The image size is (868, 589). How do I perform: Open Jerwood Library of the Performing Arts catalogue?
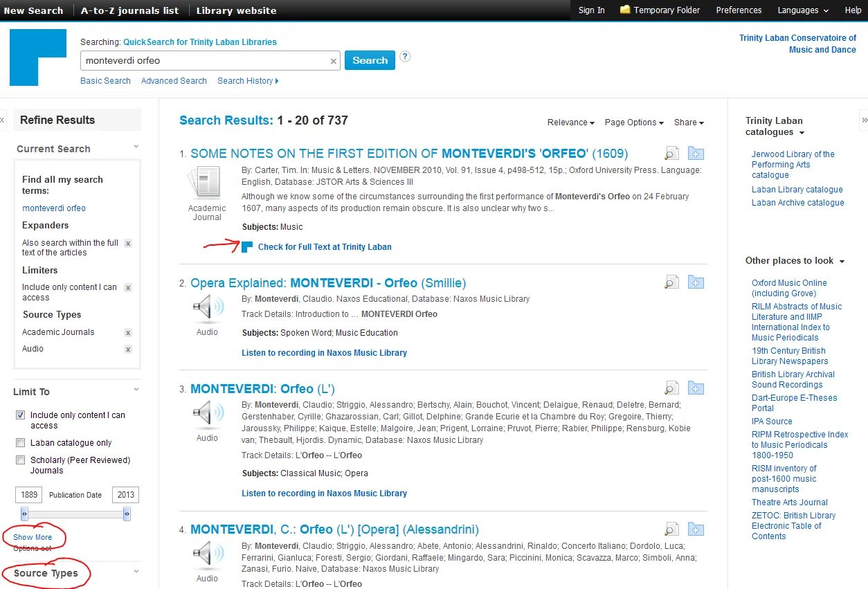(x=793, y=165)
